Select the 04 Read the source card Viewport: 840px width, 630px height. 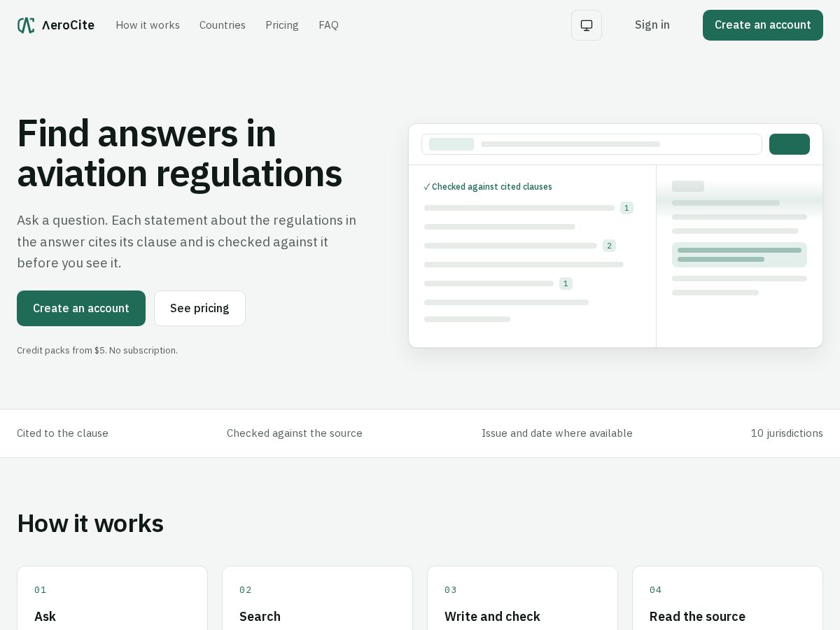click(727, 598)
